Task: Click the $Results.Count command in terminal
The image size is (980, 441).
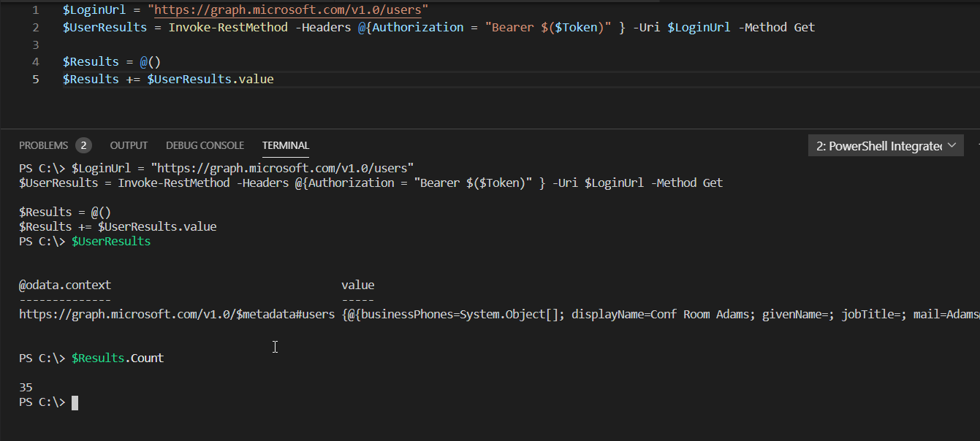Action: pos(118,358)
